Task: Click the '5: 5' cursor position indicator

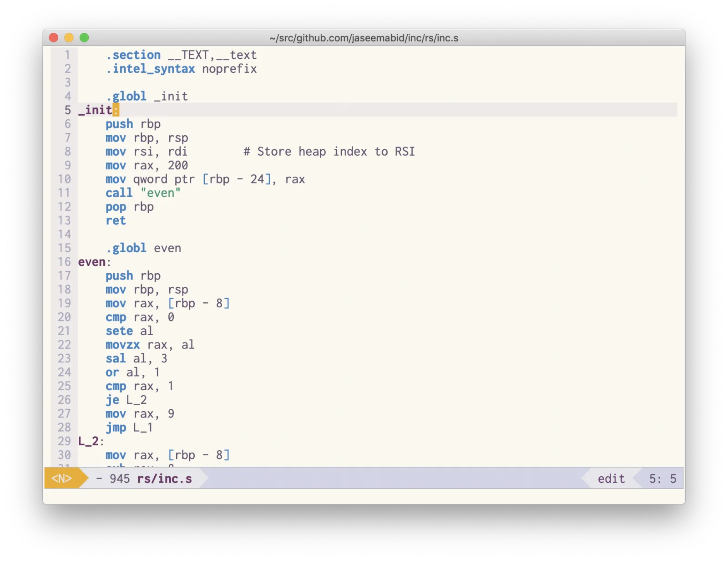Action: point(662,479)
